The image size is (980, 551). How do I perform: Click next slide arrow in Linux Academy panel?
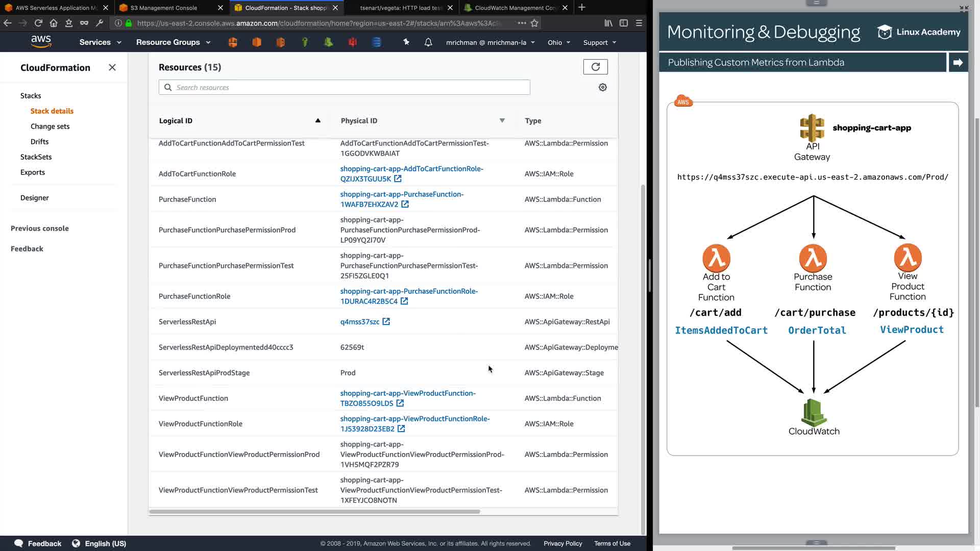tap(958, 62)
